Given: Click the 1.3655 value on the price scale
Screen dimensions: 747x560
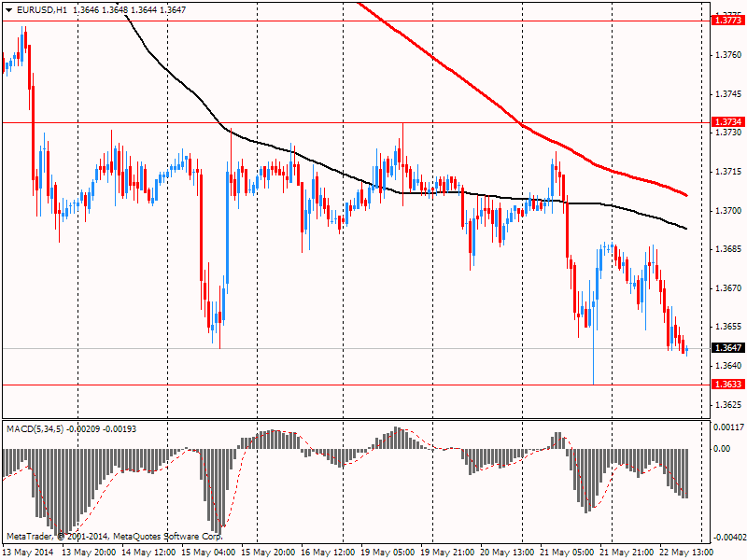Looking at the screenshot, I should click(729, 327).
